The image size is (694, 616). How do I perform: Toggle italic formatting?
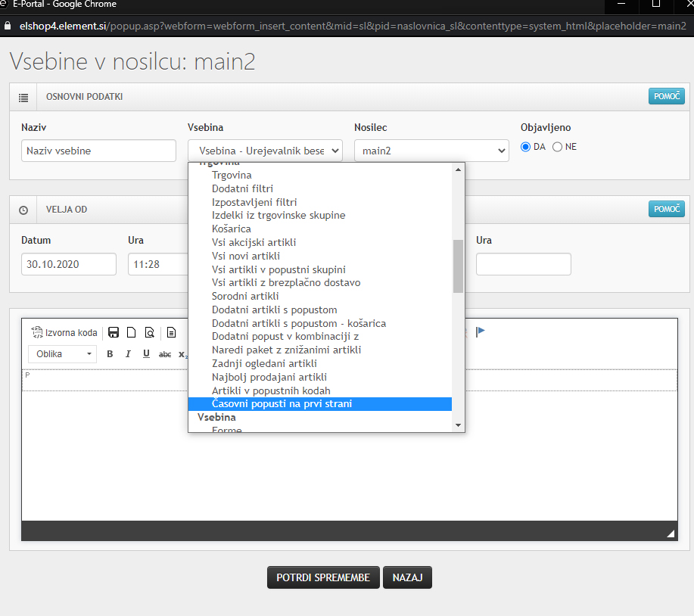pos(128,353)
